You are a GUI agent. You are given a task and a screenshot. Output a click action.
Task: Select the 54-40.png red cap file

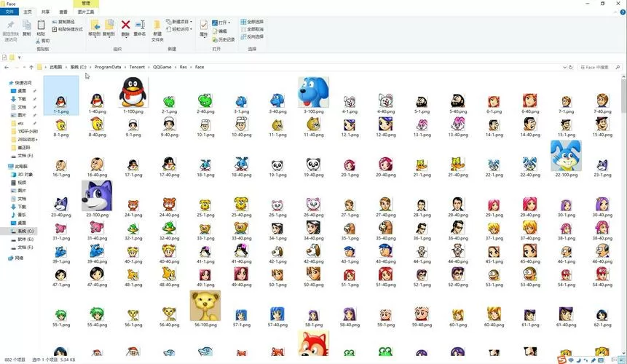point(602,277)
